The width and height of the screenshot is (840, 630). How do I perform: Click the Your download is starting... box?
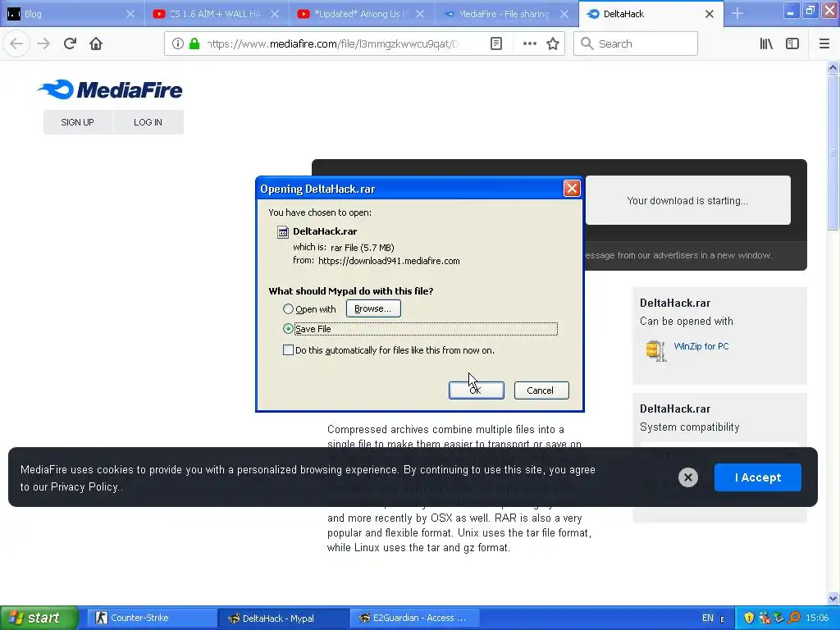click(x=688, y=200)
